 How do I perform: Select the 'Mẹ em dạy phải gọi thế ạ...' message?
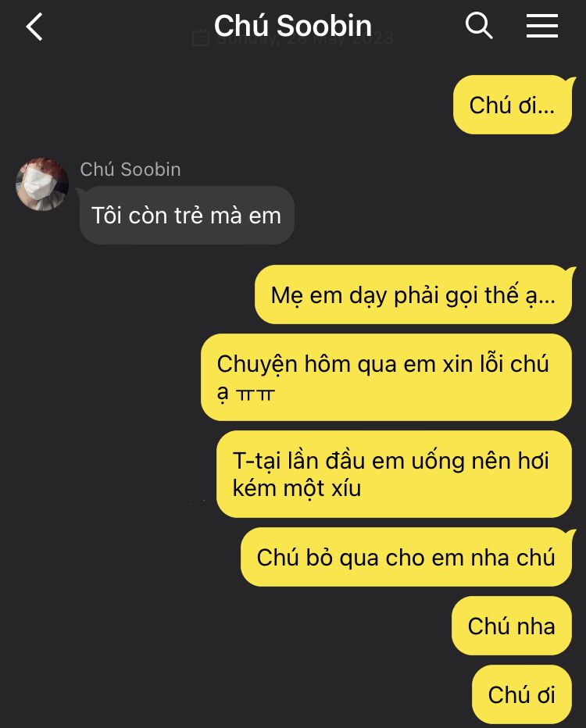pos(413,294)
